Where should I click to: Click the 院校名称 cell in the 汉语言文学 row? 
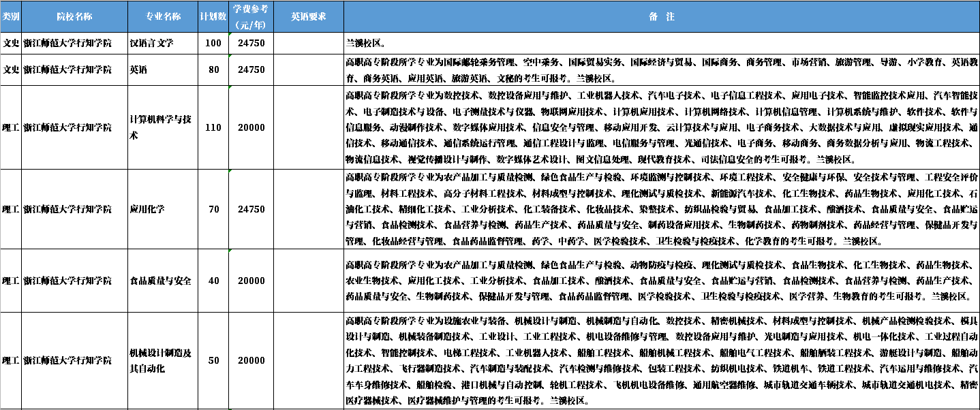coord(75,43)
